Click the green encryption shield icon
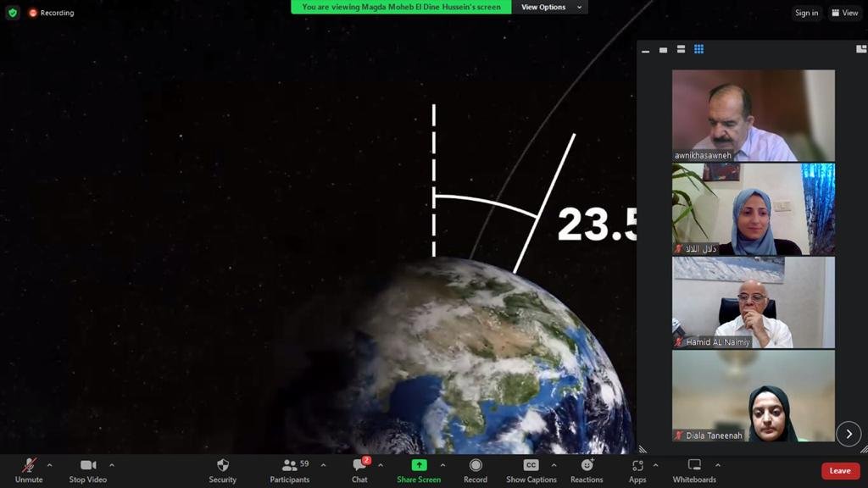Screen dimensions: 868x488 13,12
